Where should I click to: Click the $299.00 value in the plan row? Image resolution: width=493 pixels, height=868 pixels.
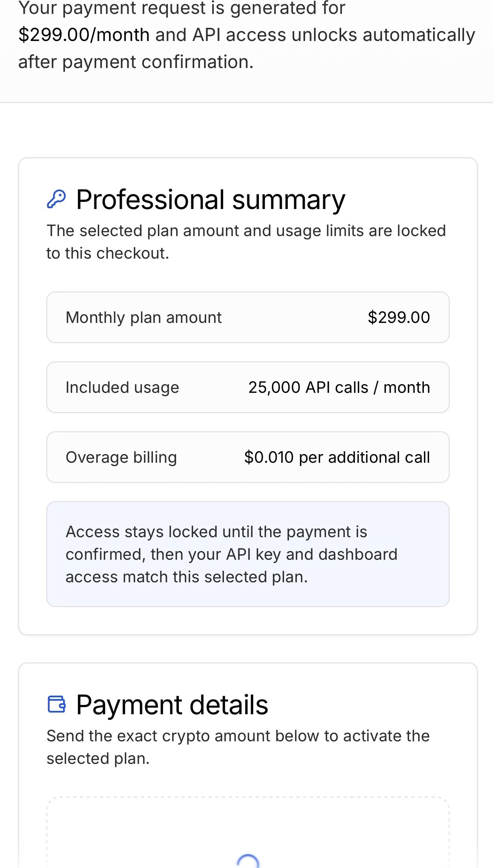pyautogui.click(x=399, y=318)
